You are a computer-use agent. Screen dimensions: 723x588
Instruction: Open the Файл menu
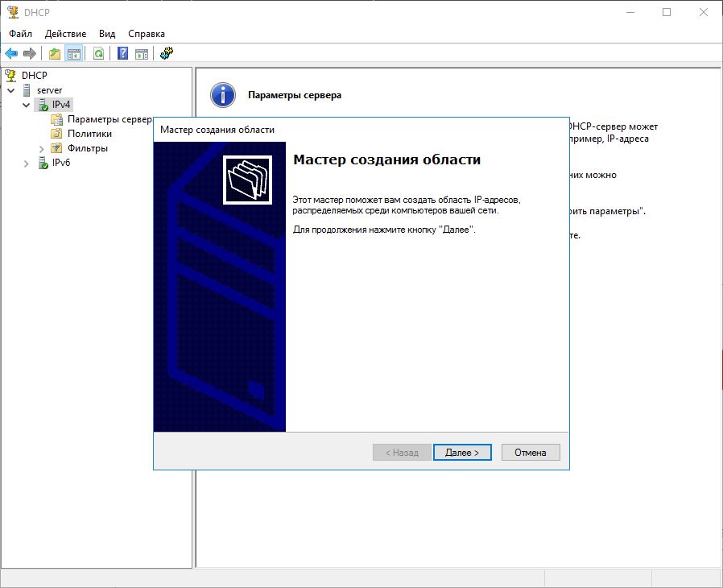[x=21, y=34]
